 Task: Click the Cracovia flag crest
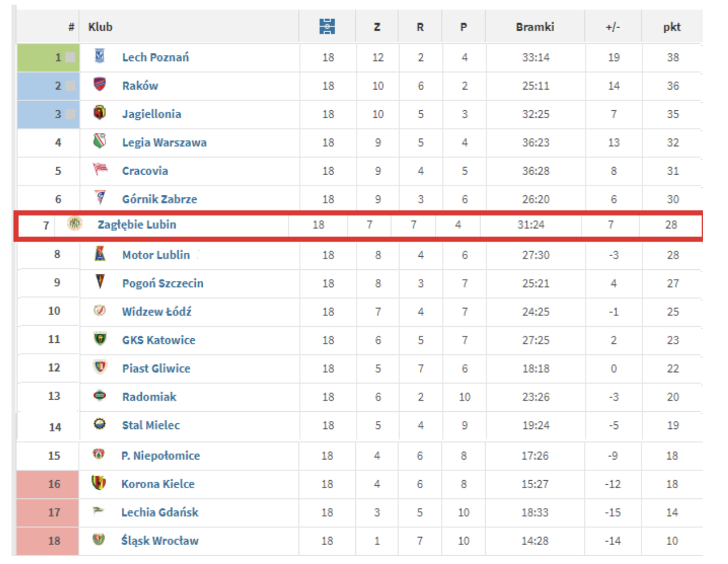pyautogui.click(x=100, y=169)
